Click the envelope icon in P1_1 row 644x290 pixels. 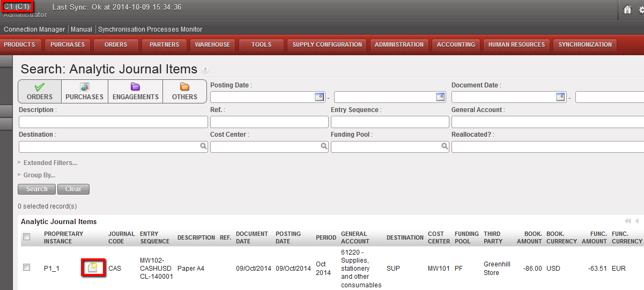(93, 267)
